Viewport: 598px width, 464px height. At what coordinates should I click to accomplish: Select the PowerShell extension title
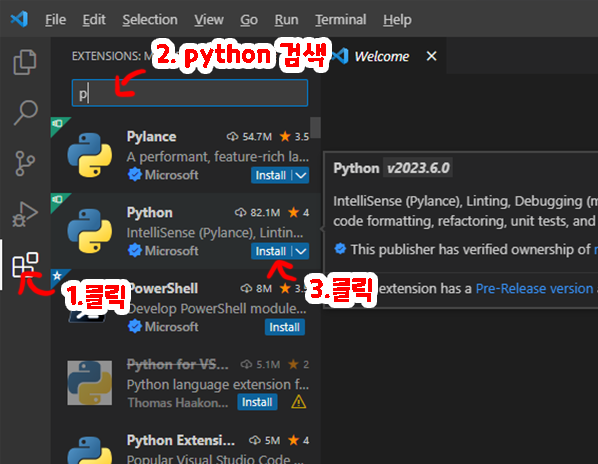(x=163, y=288)
